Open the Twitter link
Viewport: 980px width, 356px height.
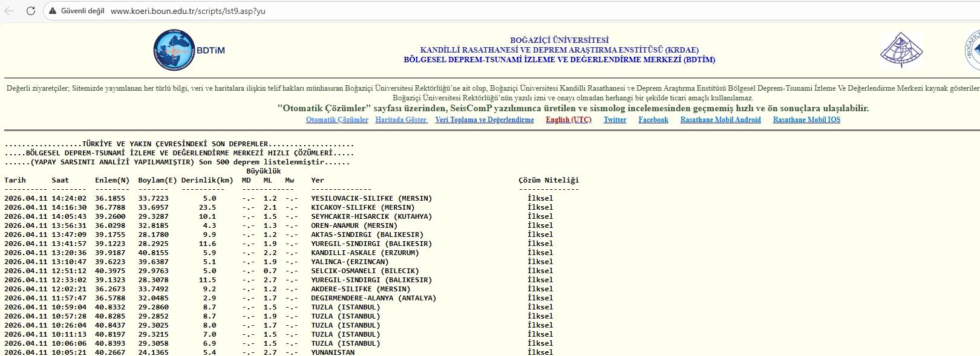(x=615, y=120)
